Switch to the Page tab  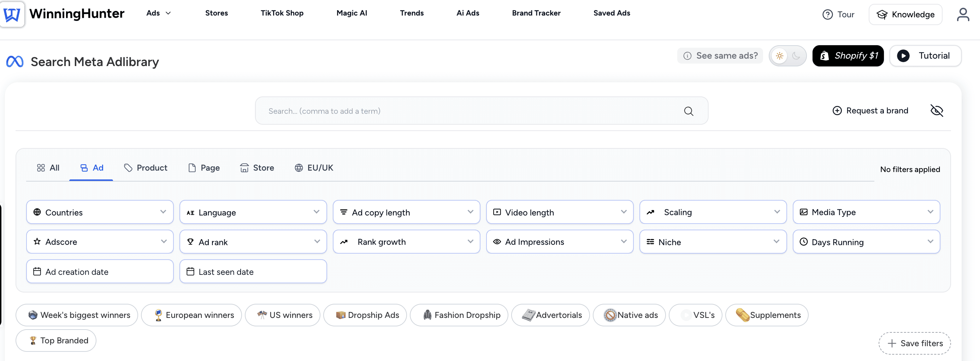coord(204,168)
